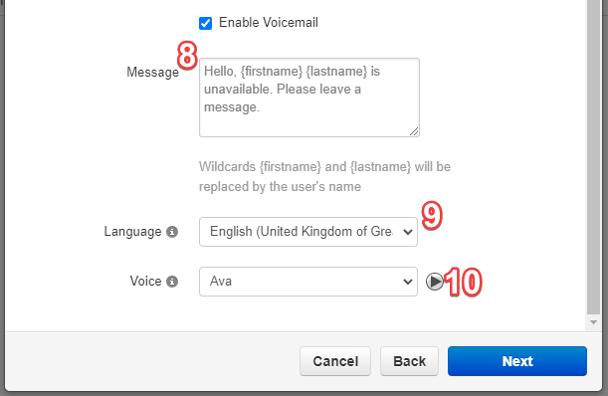This screenshot has width=608, height=396.
Task: Click the Voice field label
Action: pos(145,281)
